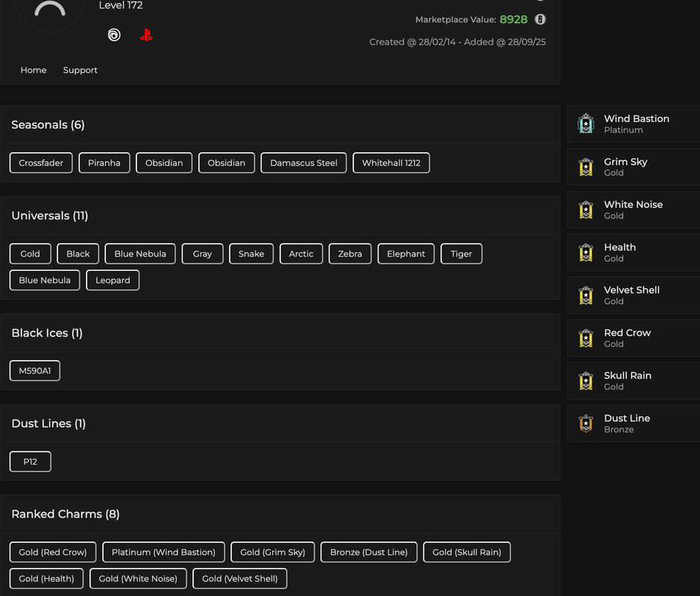
Task: Select the Platinum (Wind Bastion) charm tag
Action: point(163,552)
